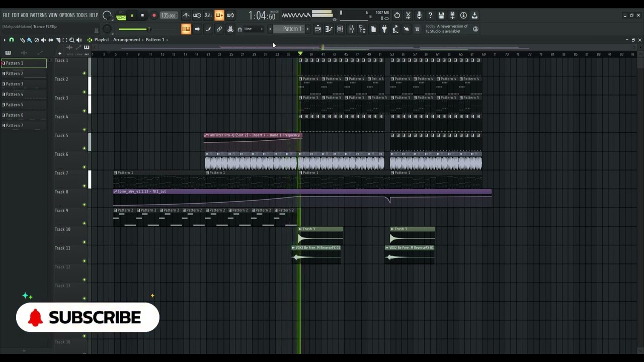644x362 pixels.
Task: Open the PATTERNS menu
Action: [38, 16]
